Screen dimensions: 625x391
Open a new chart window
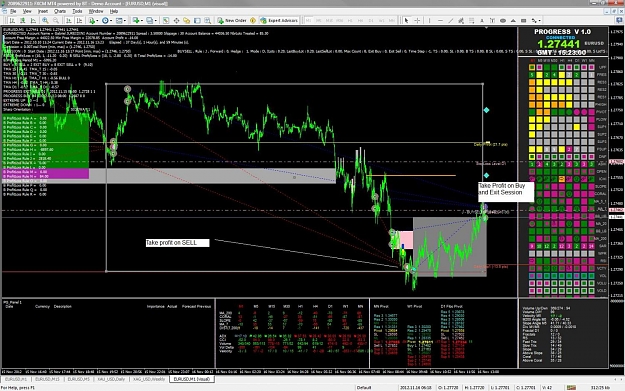[x=136, y=20]
